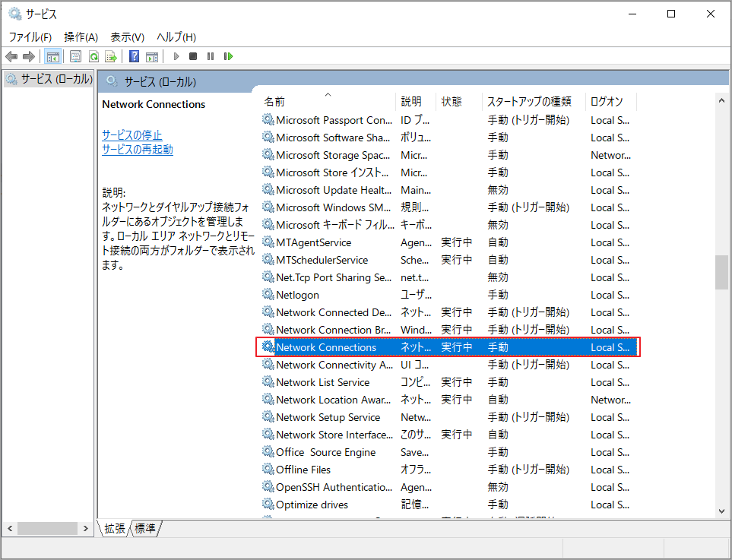Image resolution: width=732 pixels, height=560 pixels.
Task: Open the ヘルプ(H) menu
Action: pos(176,37)
